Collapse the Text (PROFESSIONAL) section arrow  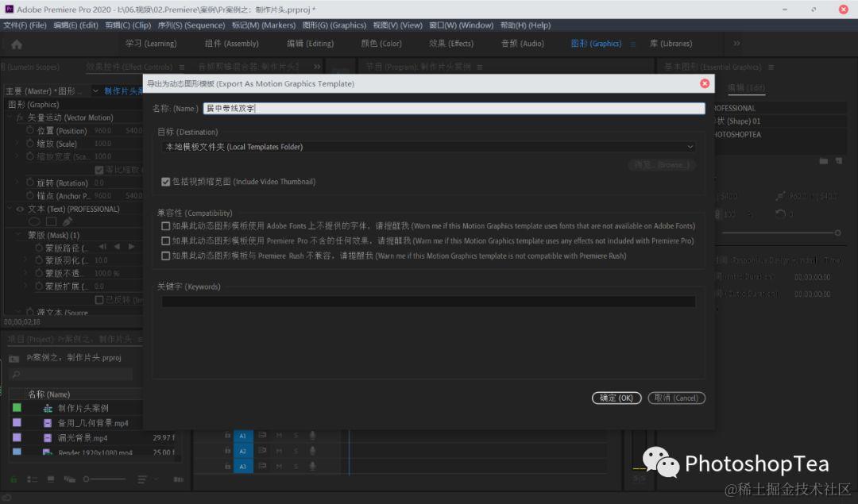pyautogui.click(x=10, y=209)
